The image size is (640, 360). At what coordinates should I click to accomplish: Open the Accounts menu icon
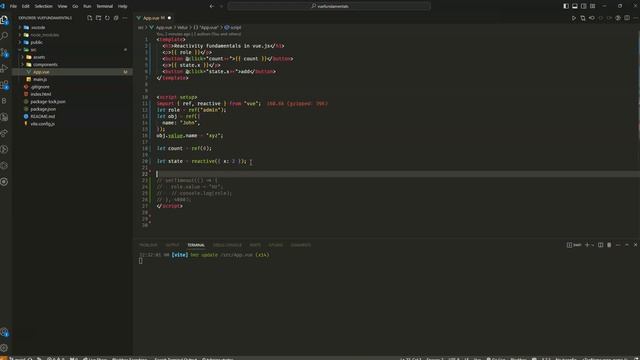pyautogui.click(x=4, y=332)
